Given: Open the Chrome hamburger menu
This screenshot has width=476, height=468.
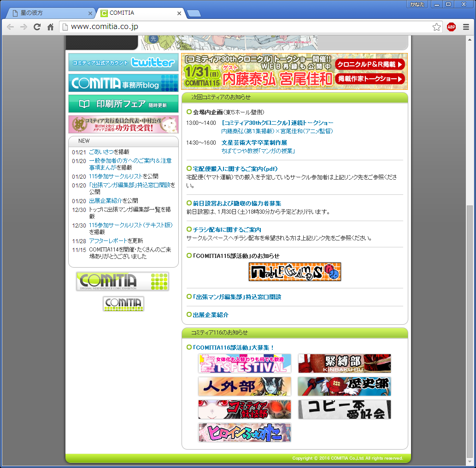Looking at the screenshot, I should (466, 27).
